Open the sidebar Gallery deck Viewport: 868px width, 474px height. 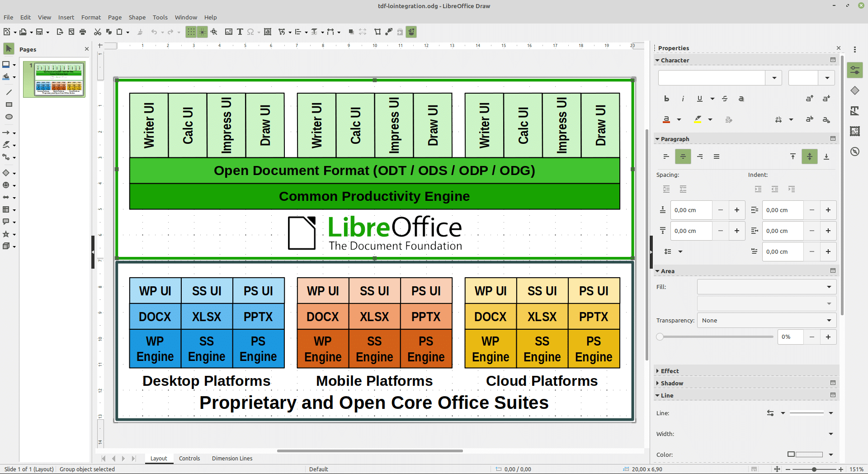click(x=854, y=131)
